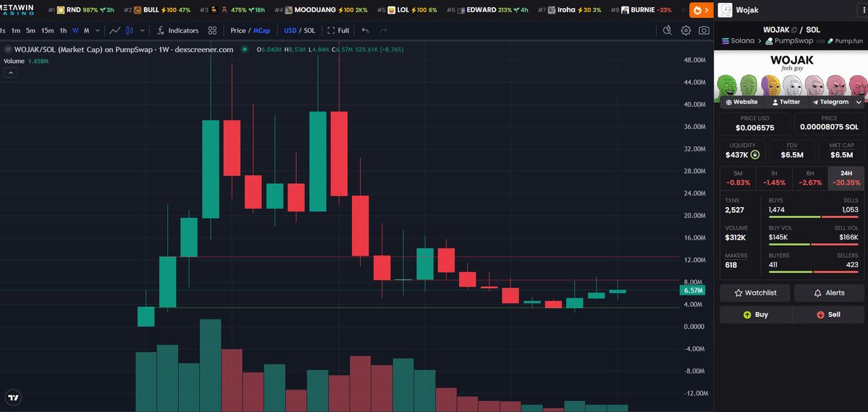This screenshot has height=412, width=868.
Task: Toggle the green status dot on chart legend
Action: 245,49
